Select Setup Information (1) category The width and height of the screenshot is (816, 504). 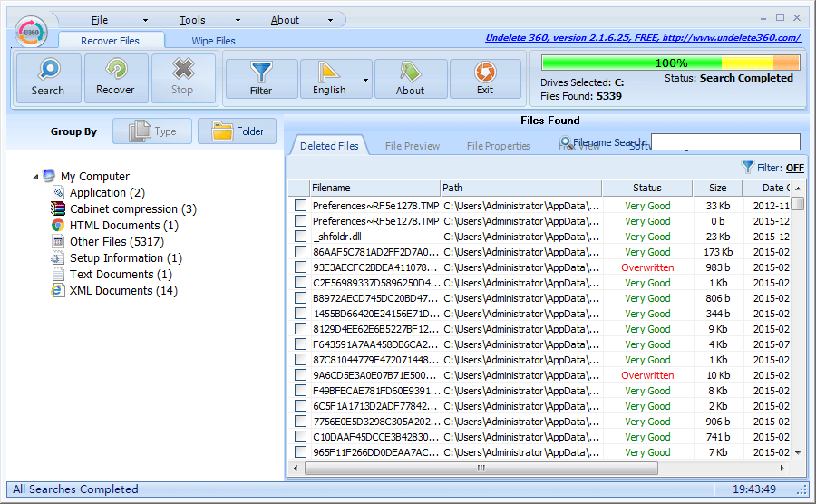point(126,258)
